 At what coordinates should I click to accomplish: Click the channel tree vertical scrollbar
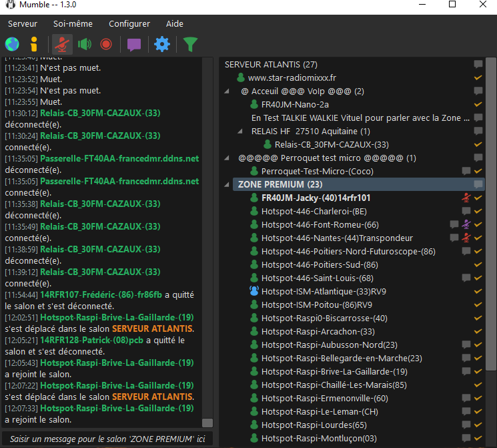coord(490,214)
